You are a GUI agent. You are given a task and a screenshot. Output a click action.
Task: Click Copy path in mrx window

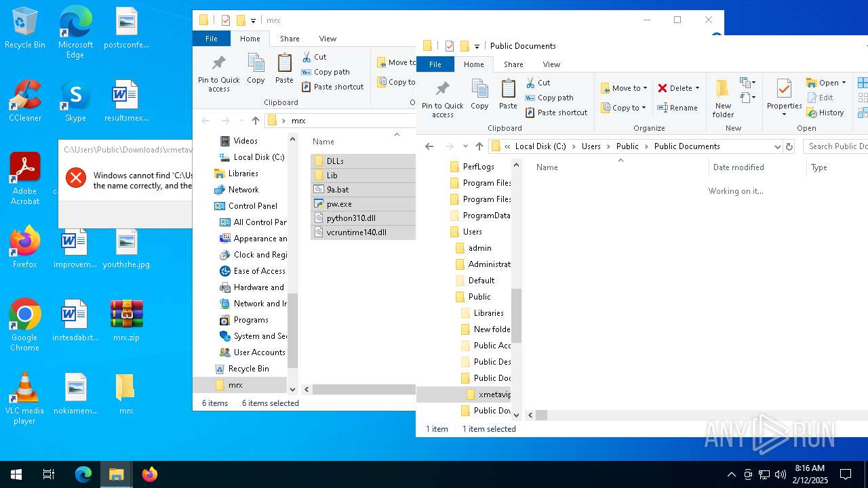(325, 72)
